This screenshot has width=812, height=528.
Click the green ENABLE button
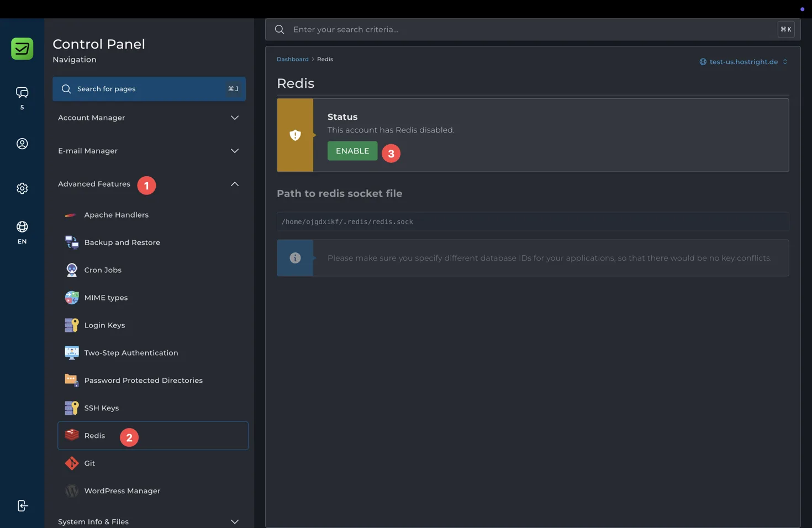coord(352,151)
